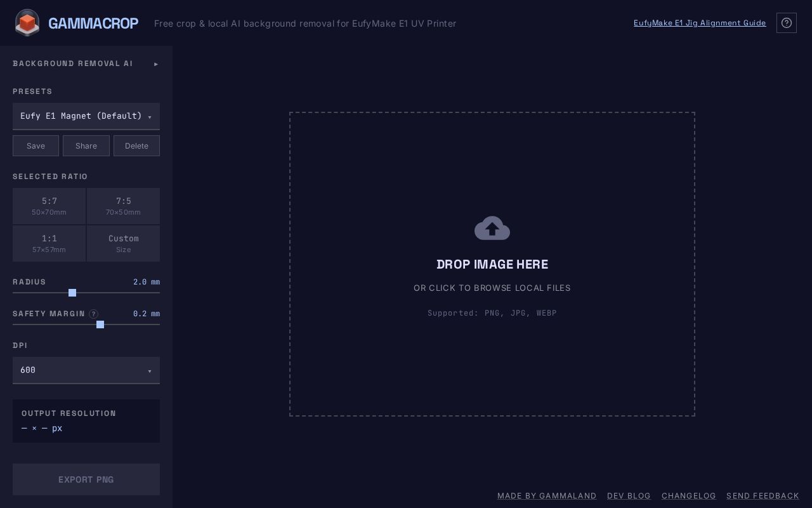Click the Radius value 2.0 mm

[x=147, y=282]
